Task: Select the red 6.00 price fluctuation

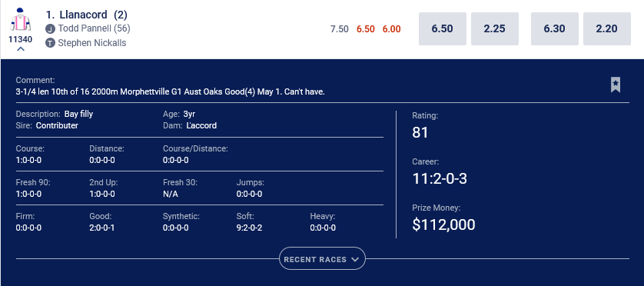Action: (391, 28)
